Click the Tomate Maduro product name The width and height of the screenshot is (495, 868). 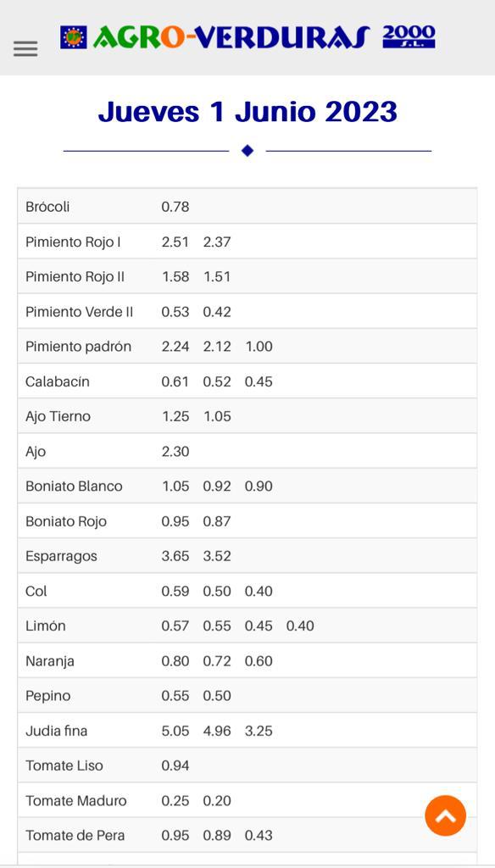[x=75, y=800]
